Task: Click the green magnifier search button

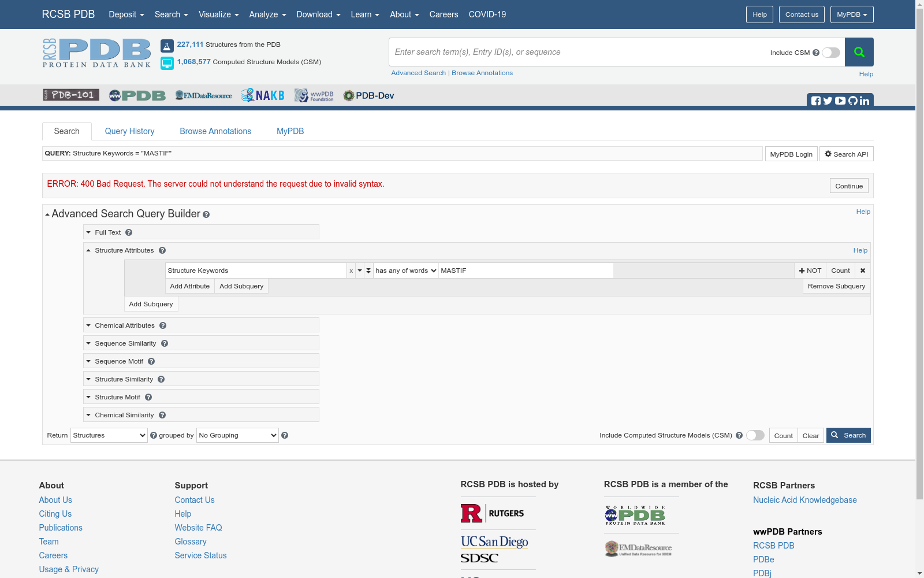Action: [x=859, y=52]
